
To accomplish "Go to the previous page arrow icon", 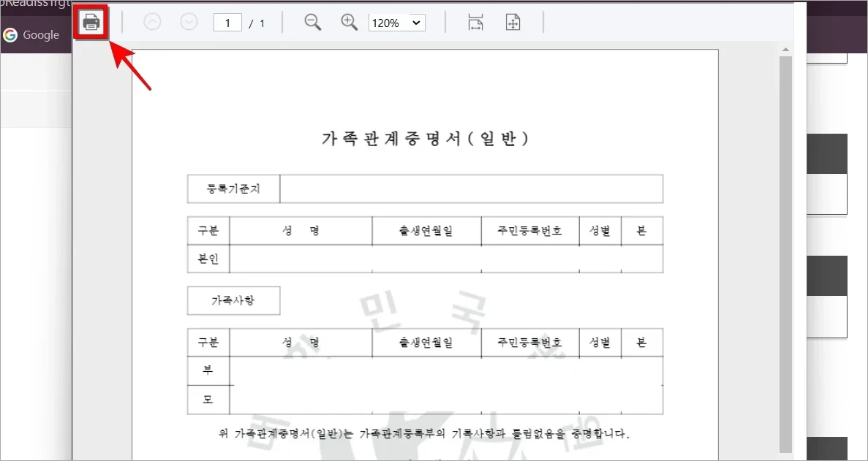I will (x=152, y=22).
